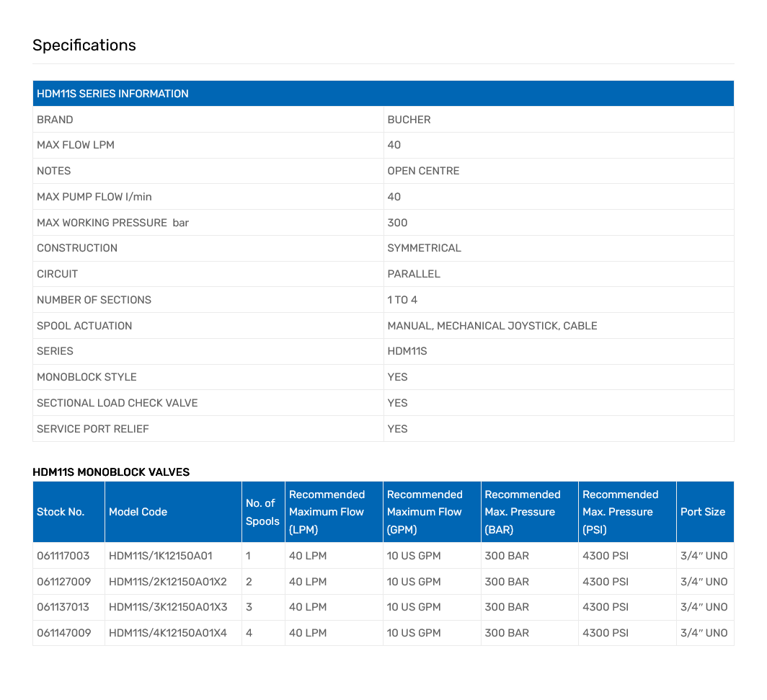Select the BUCHER brand value
This screenshot has width=767, height=700.
pos(409,120)
